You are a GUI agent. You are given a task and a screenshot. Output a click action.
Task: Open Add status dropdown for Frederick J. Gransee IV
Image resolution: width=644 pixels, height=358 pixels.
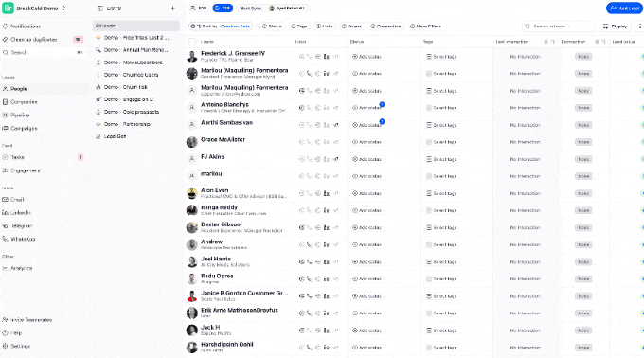point(367,57)
